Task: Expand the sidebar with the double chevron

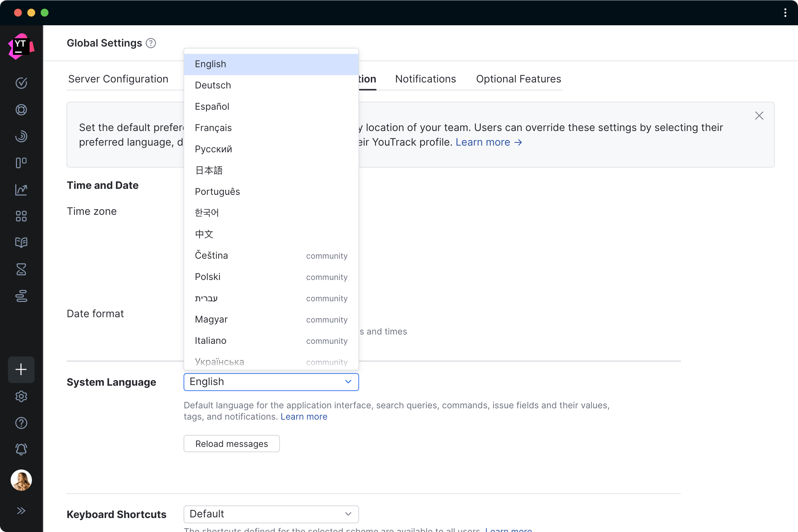Action: coord(21,511)
